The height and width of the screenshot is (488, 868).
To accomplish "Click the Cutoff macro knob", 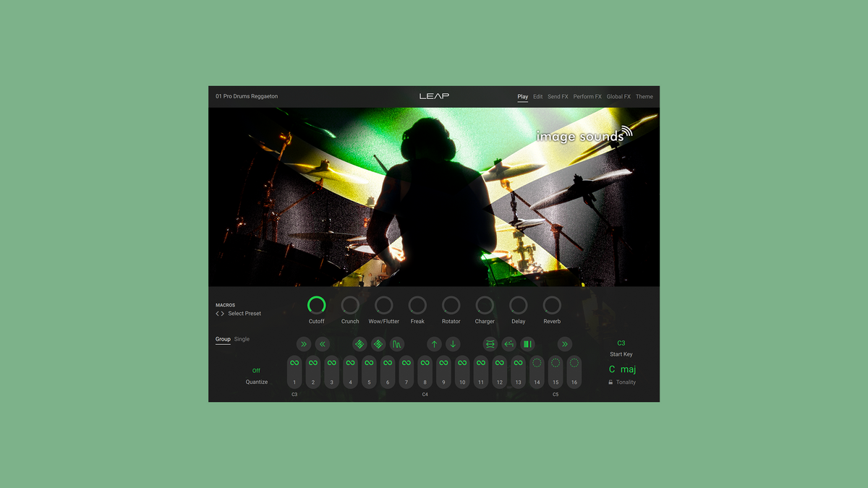I will [317, 305].
